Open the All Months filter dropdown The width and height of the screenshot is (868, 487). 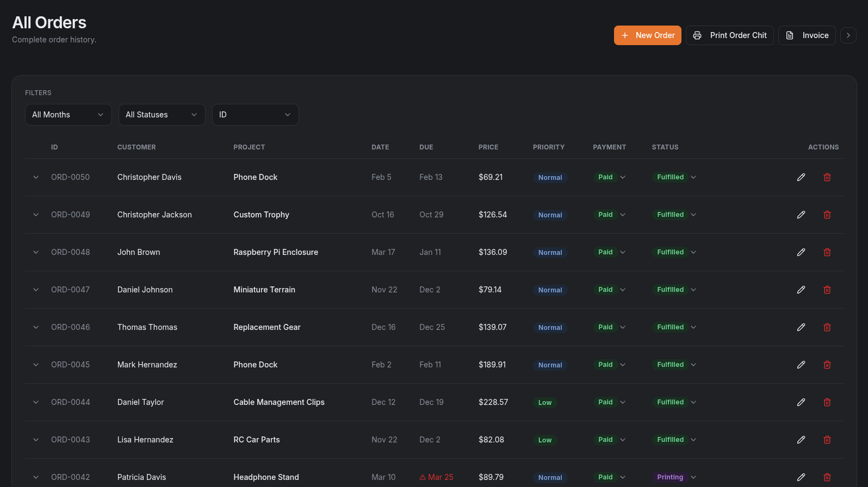pos(68,115)
